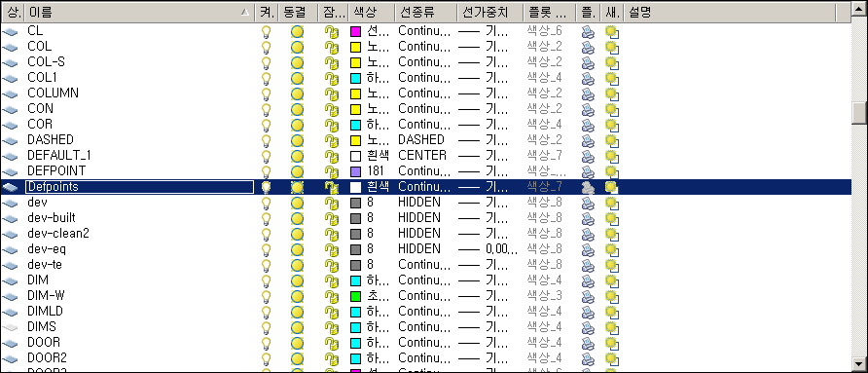The width and height of the screenshot is (868, 373).
Task: Open lineweight setting for layer COL1
Action: point(485,78)
